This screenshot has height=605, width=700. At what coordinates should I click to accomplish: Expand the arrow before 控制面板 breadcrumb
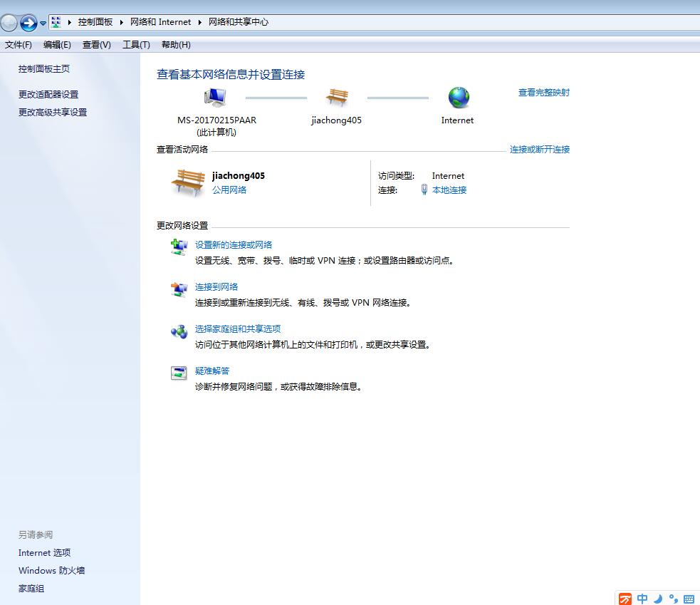pos(69,22)
